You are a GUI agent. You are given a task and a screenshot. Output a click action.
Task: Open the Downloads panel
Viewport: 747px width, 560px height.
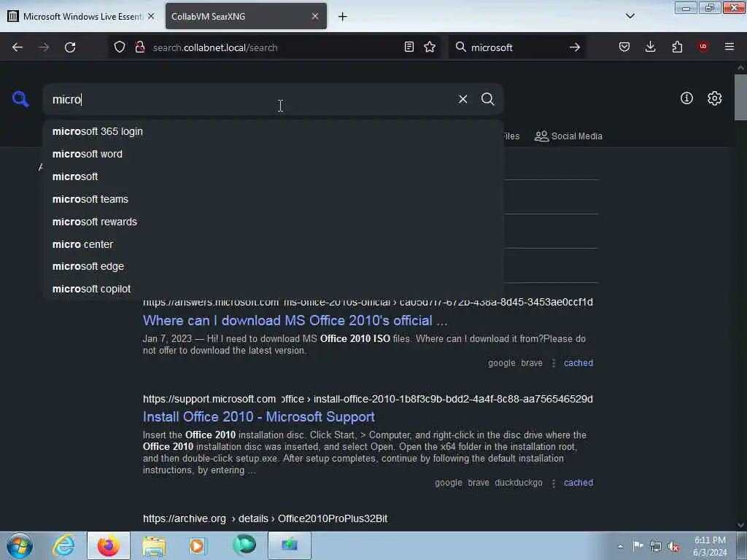pos(650,47)
